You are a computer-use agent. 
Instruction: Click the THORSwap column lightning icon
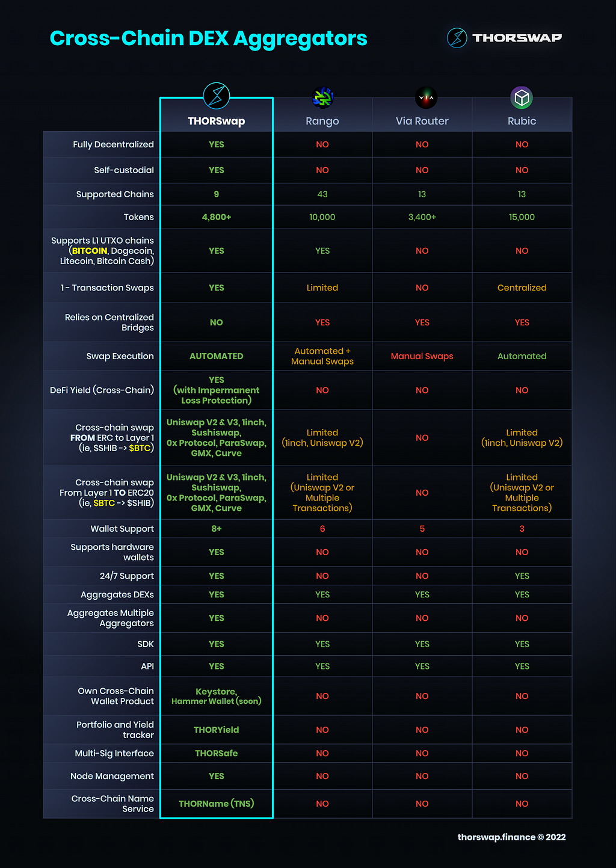coord(217,96)
